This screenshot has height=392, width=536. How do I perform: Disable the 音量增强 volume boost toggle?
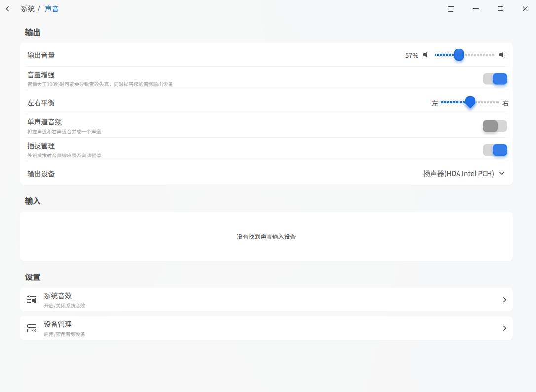click(x=495, y=79)
